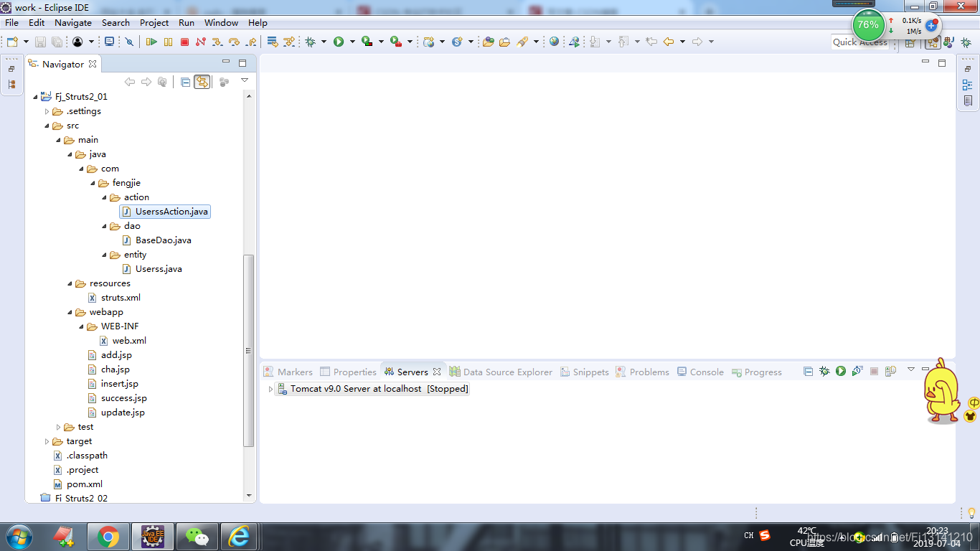Switch to the Debug perspective icon
The image size is (980, 551).
[966, 43]
